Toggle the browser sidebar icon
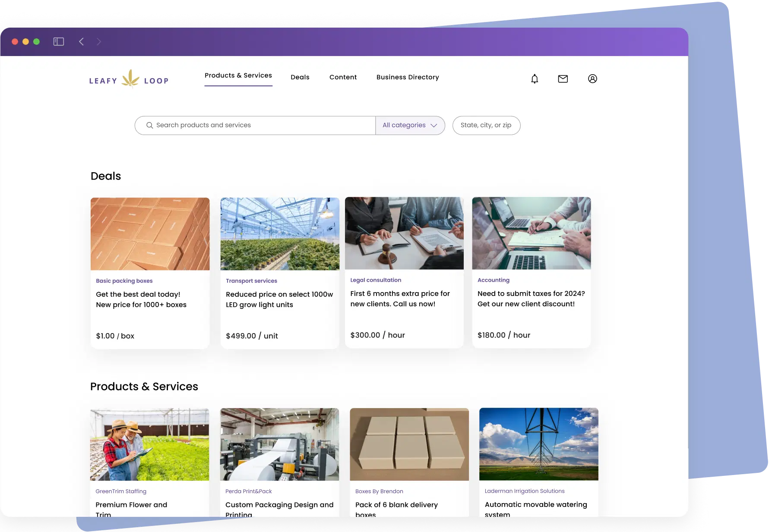The image size is (769, 532). point(58,41)
